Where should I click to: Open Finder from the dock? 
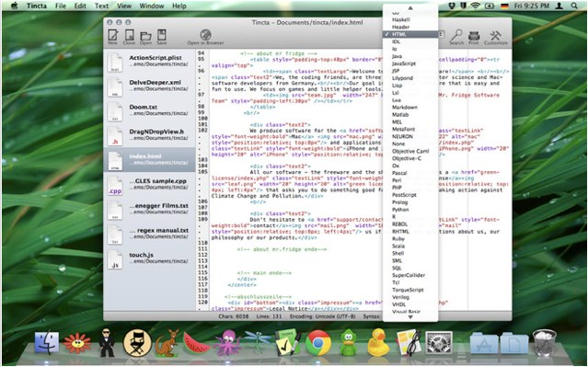pyautogui.click(x=47, y=343)
